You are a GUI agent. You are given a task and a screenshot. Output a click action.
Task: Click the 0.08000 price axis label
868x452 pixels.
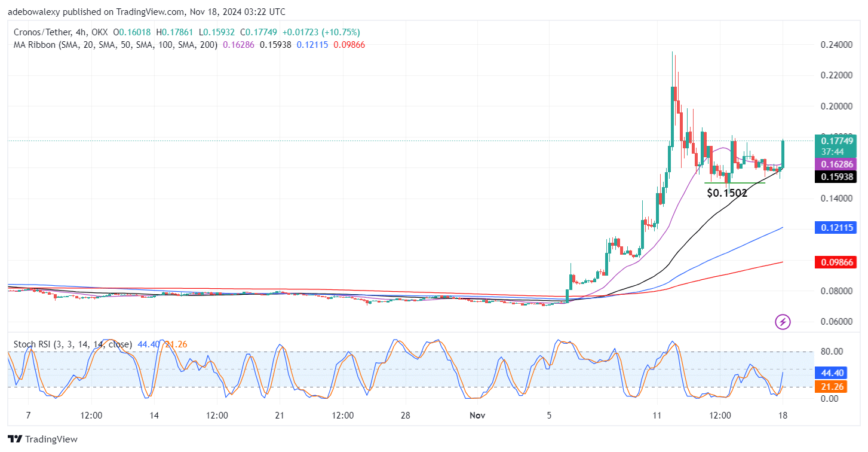836,291
